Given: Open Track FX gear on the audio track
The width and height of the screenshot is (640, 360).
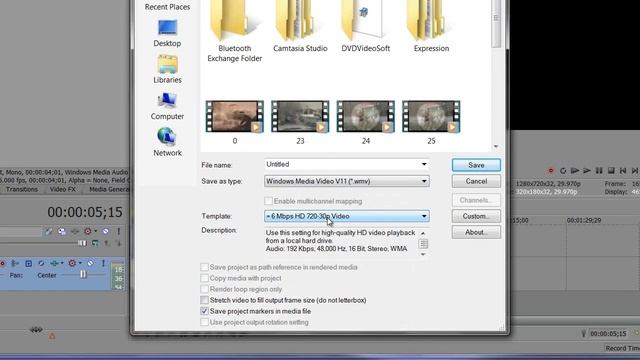Looking at the screenshot, I should (72, 263).
